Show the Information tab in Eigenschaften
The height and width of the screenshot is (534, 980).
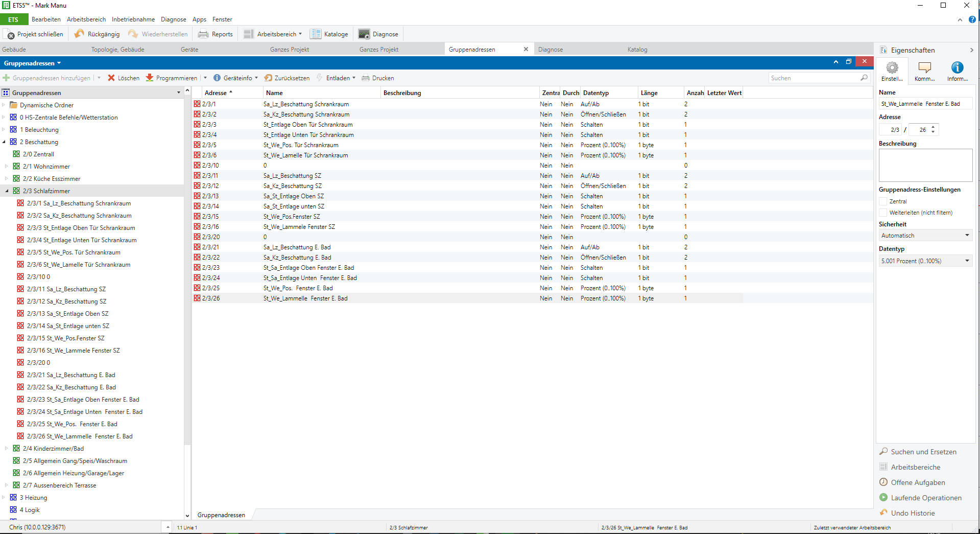[957, 68]
